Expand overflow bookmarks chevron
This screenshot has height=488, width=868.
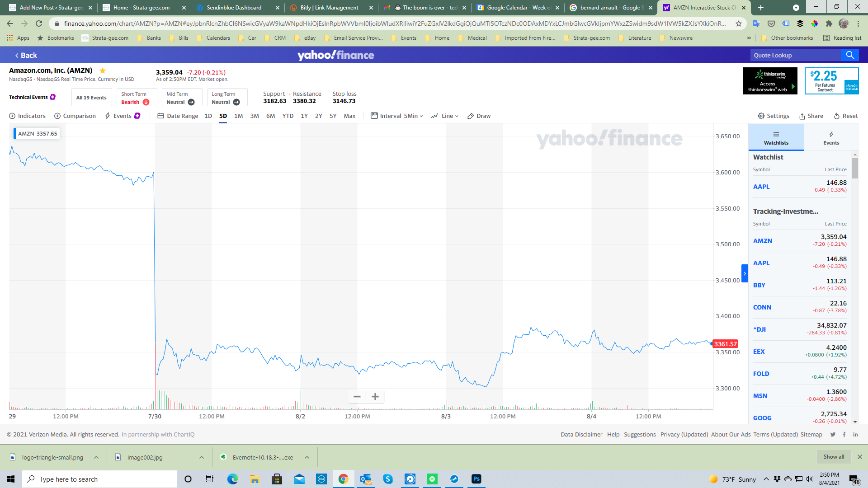(749, 38)
